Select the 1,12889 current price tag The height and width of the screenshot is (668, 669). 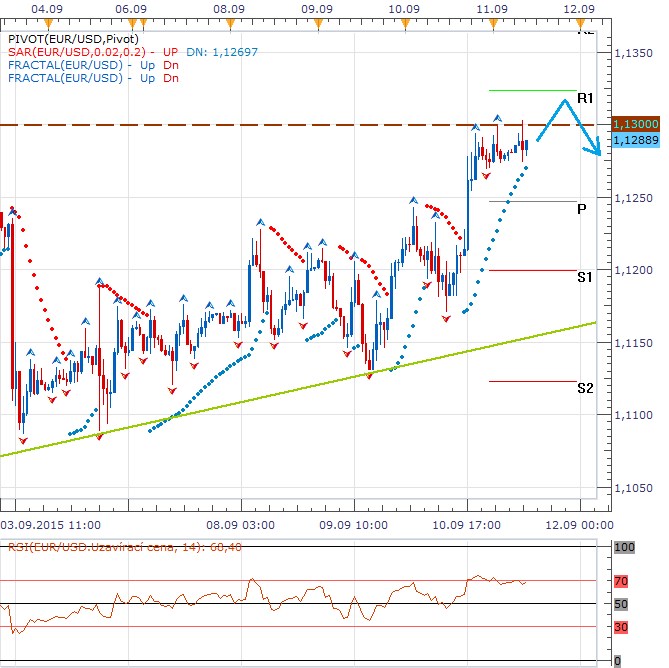[632, 140]
